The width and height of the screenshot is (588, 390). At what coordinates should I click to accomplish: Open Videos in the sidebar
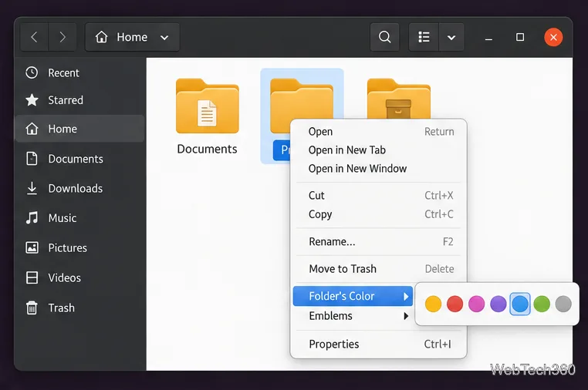coord(79,277)
